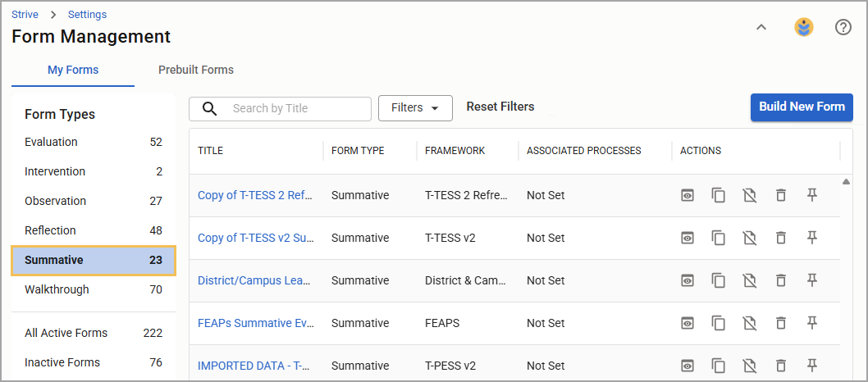
Task: Open the help question mark icon
Action: click(843, 27)
